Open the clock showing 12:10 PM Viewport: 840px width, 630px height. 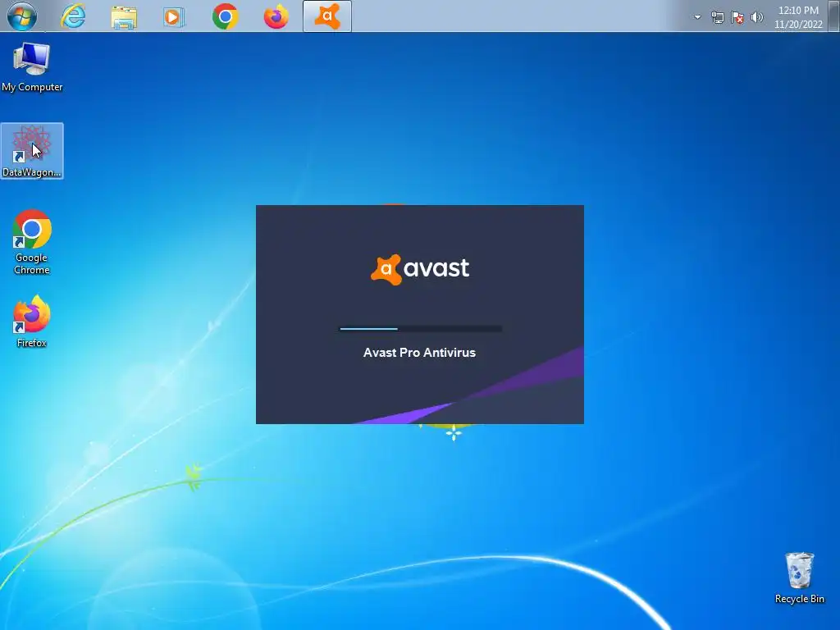coord(798,10)
